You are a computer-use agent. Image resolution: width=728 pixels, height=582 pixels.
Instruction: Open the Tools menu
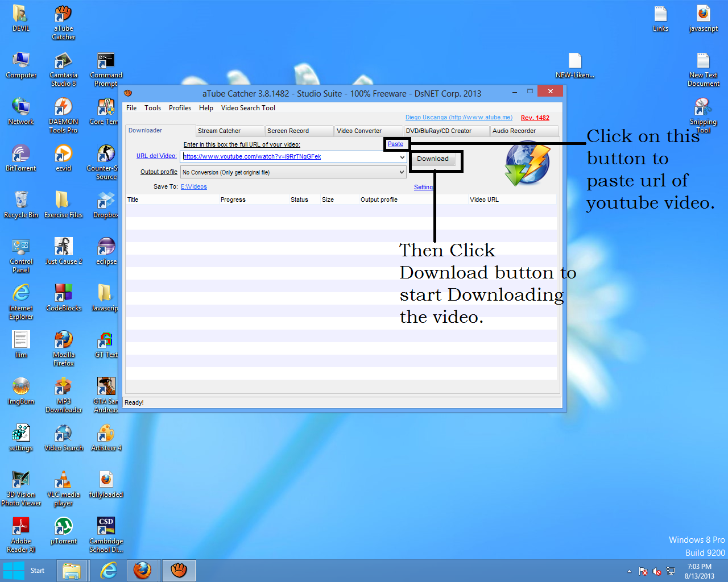click(x=152, y=108)
